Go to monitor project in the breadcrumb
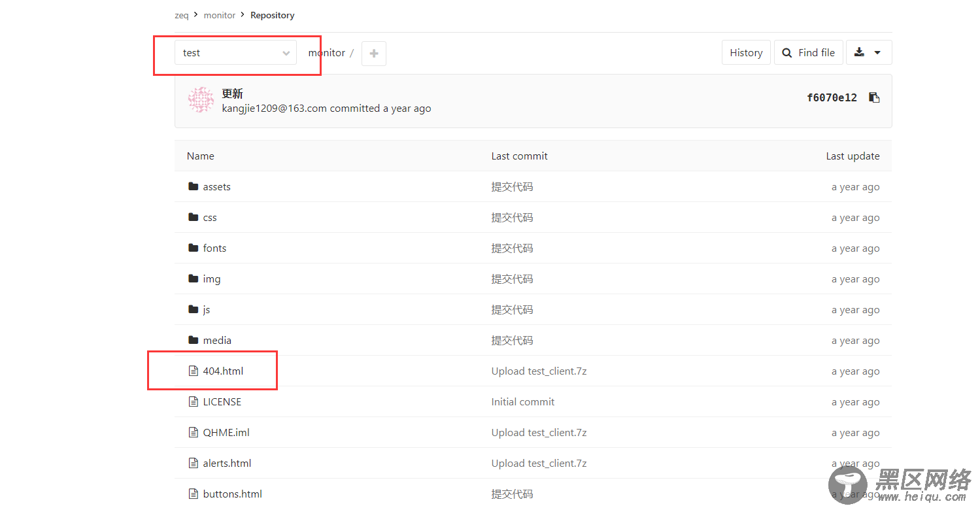980x508 pixels. (220, 15)
